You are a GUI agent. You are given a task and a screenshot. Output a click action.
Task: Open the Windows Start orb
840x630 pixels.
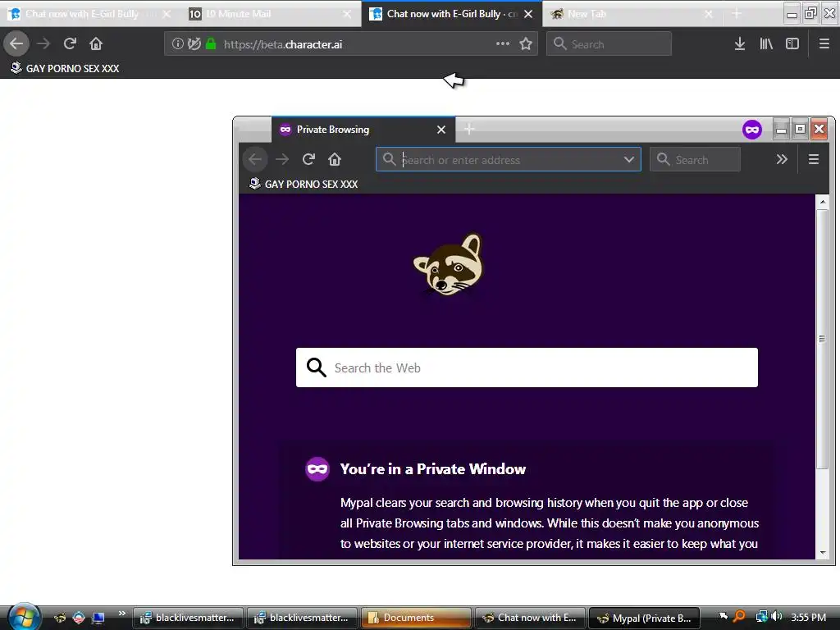click(x=23, y=617)
